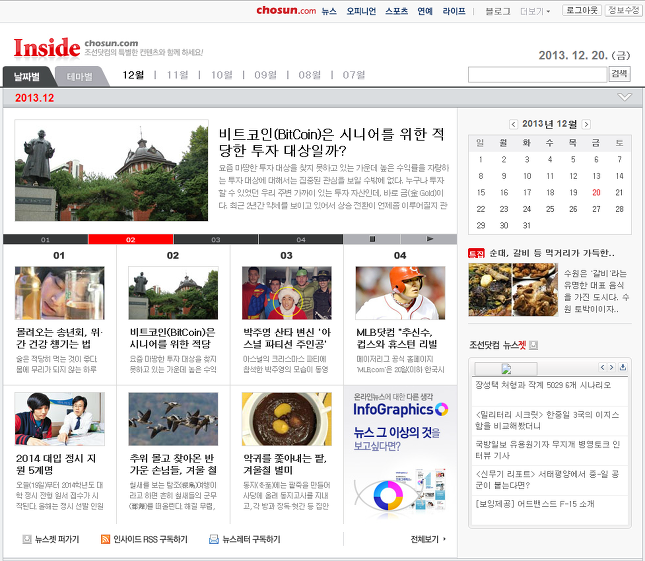The height and width of the screenshot is (561, 645).
Task: Open the 팥죽 winter delicacy thumbnail
Action: (287, 419)
